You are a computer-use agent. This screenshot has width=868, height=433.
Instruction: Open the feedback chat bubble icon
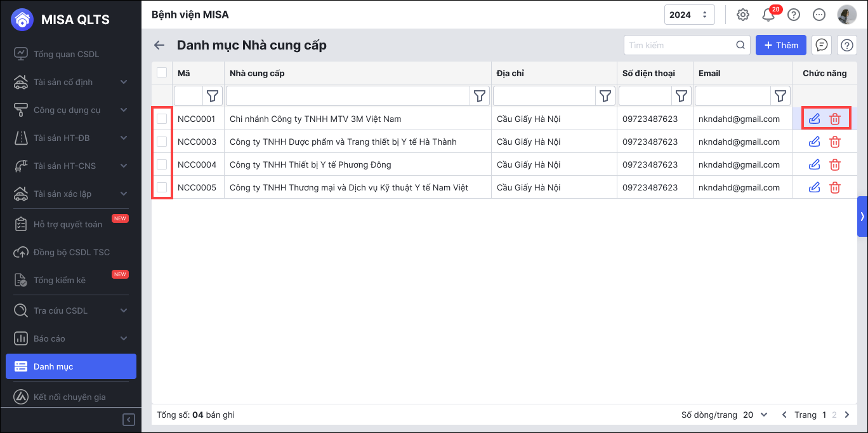(x=822, y=45)
